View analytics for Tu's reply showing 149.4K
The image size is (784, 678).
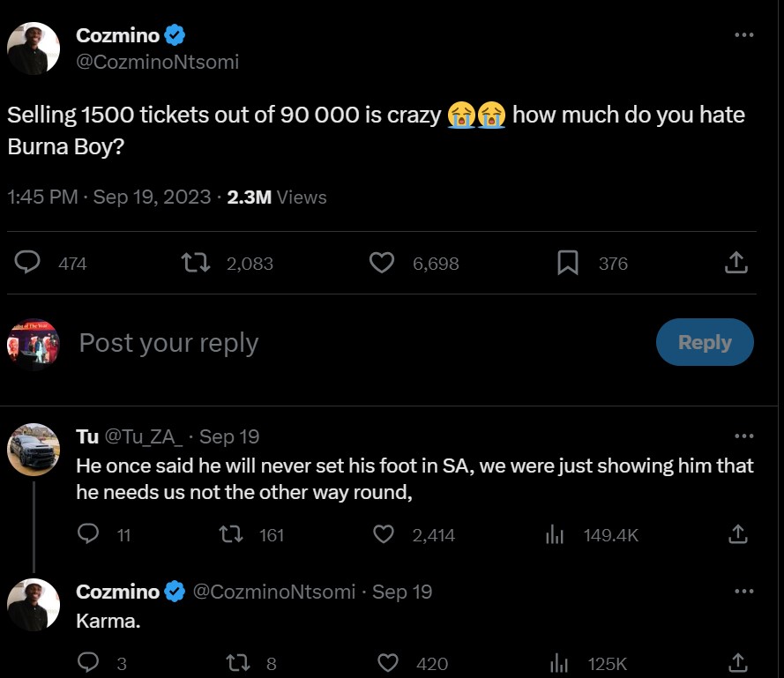pyautogui.click(x=555, y=534)
